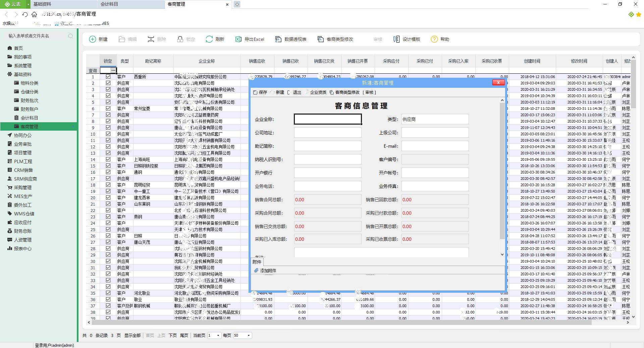Click the dialog form vertical scrollbar
The image size is (644, 348).
coord(502,171)
